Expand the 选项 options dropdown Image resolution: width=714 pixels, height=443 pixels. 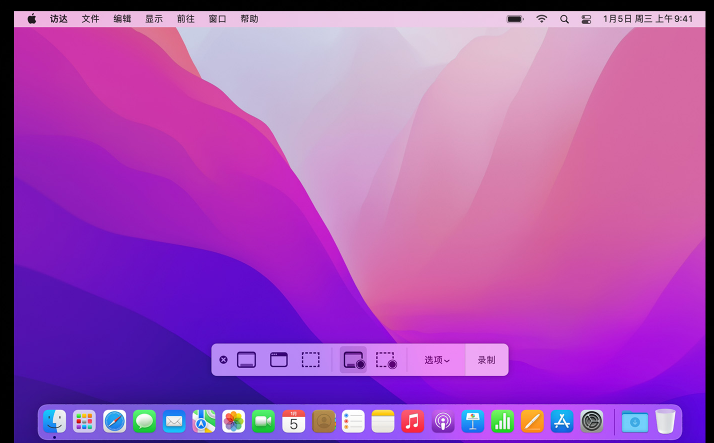[x=436, y=360]
